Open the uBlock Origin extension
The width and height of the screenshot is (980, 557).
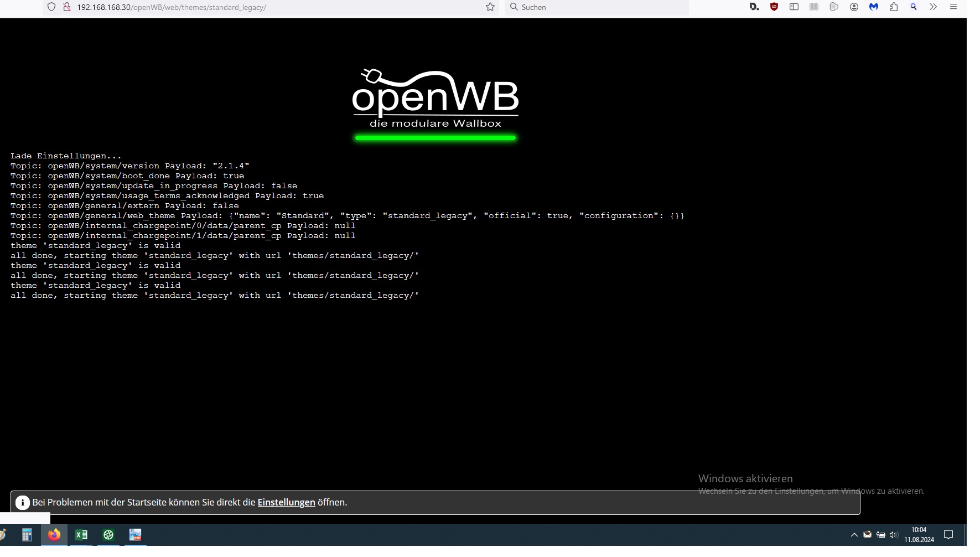click(774, 7)
